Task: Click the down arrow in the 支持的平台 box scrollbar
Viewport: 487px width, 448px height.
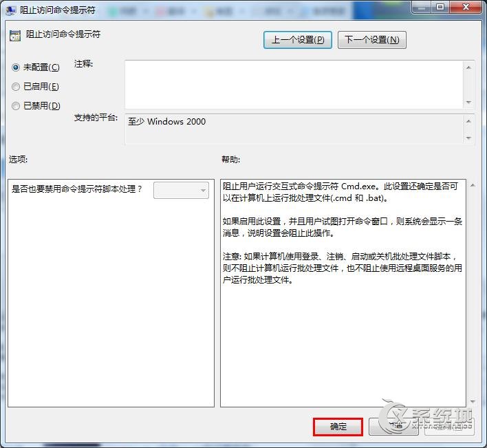Action: coord(468,138)
